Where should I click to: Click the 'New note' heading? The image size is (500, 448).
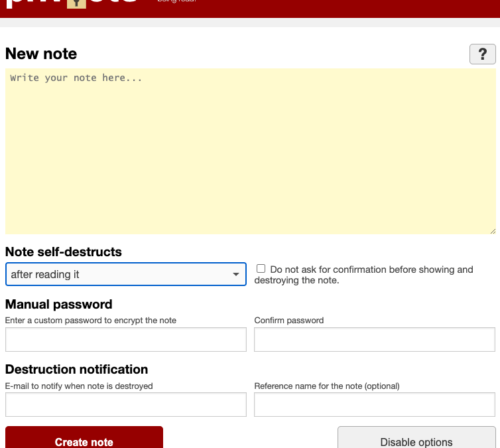(x=41, y=54)
